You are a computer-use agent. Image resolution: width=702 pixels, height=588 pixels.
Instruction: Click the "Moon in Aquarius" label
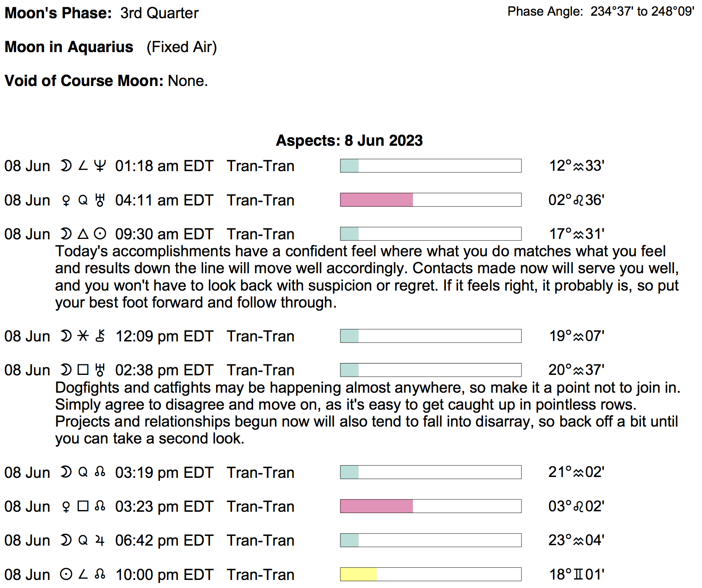69,47
